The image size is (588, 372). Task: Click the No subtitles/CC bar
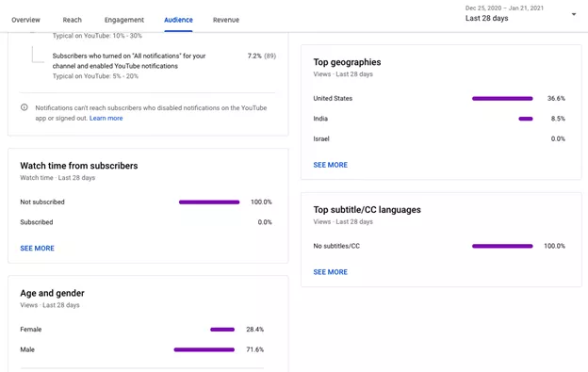tap(502, 246)
